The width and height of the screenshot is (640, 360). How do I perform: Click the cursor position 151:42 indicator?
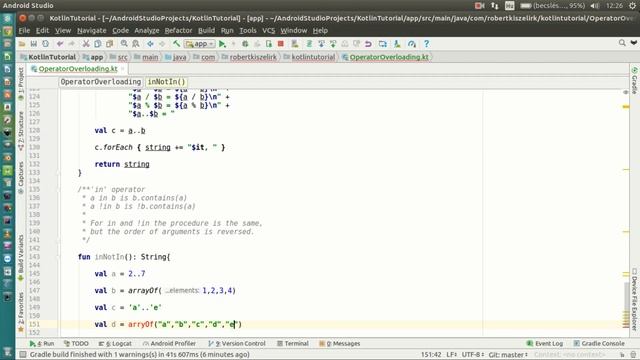click(431, 355)
